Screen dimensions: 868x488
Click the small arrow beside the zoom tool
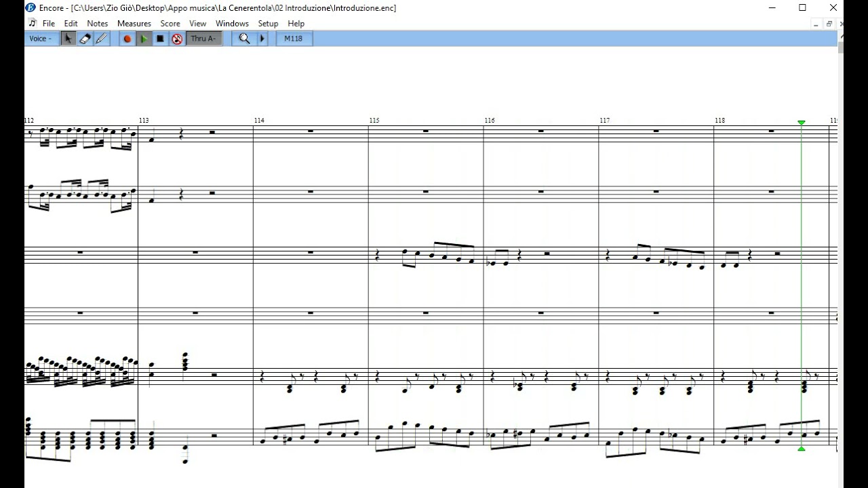pyautogui.click(x=263, y=39)
